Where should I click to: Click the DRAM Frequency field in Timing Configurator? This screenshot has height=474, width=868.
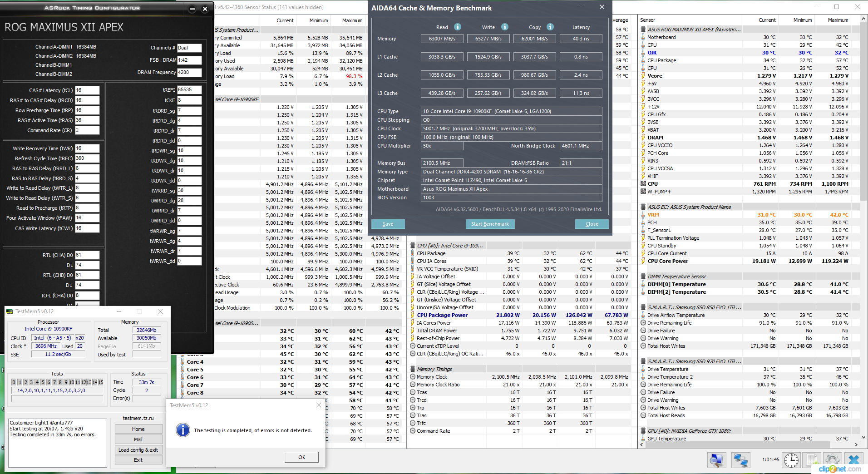(x=189, y=72)
